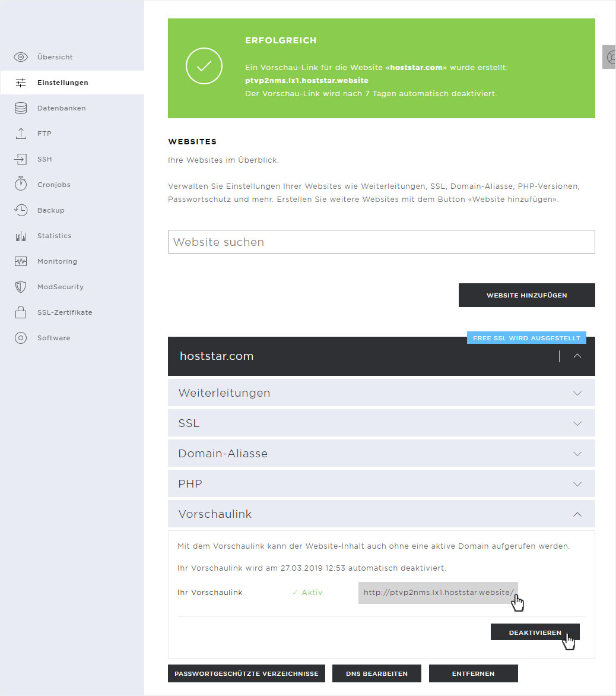Screen dimensions: 616x696
Task: Select the SSH login arrow icon
Action: [21, 159]
